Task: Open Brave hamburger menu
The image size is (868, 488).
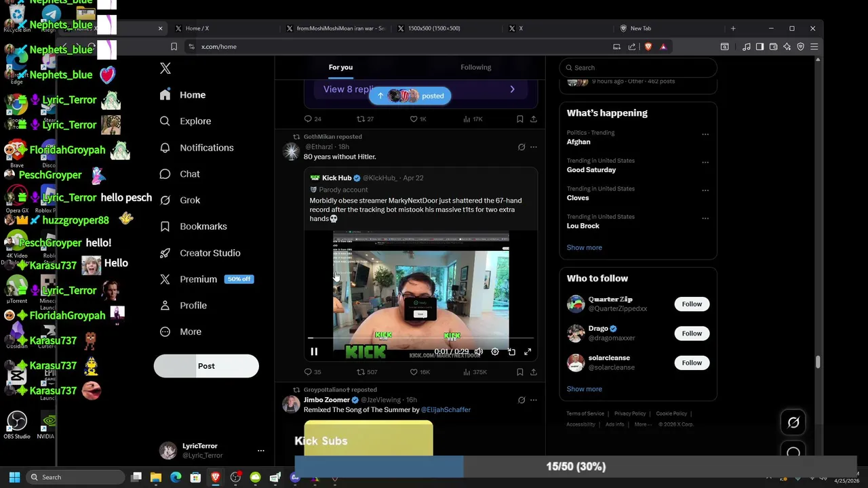Action: coord(814,47)
